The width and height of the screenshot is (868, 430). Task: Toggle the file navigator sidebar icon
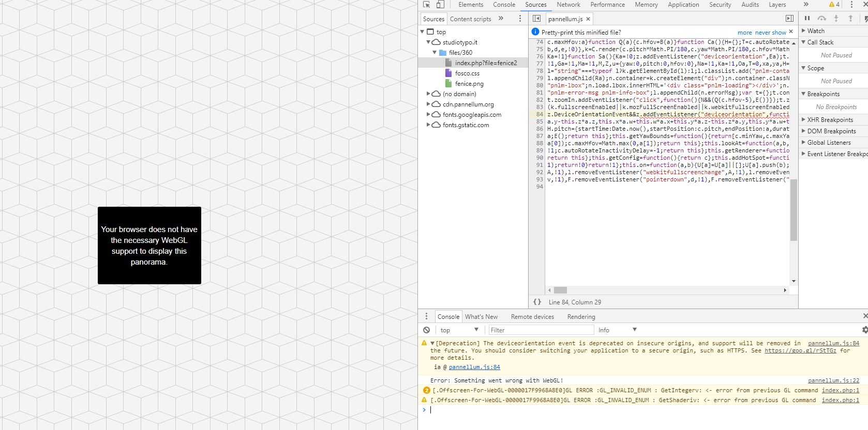[x=537, y=19]
